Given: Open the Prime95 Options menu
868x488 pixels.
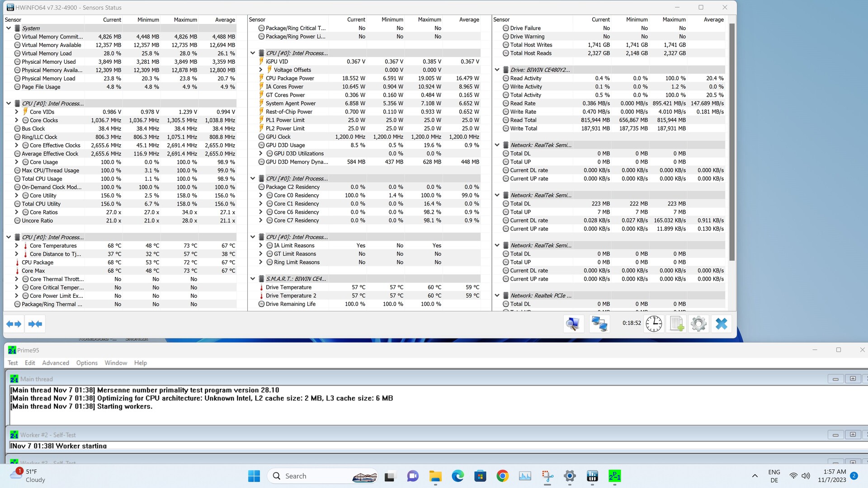Looking at the screenshot, I should (x=87, y=363).
